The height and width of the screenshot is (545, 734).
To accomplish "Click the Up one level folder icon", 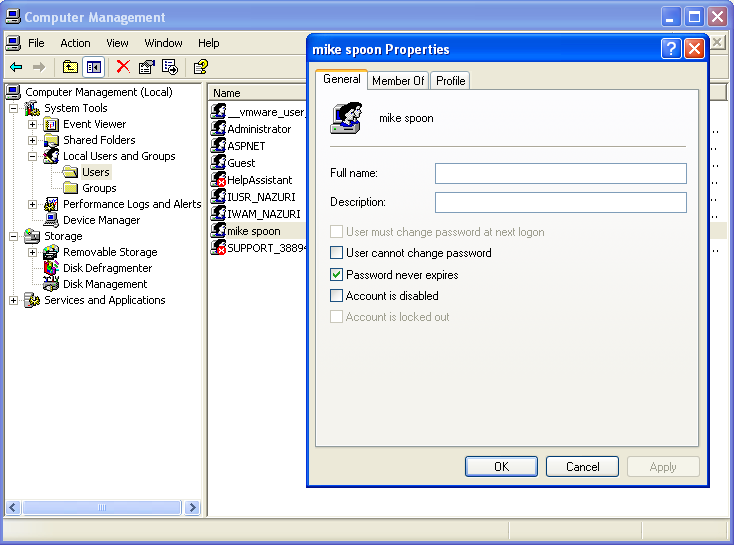I will (x=70, y=67).
